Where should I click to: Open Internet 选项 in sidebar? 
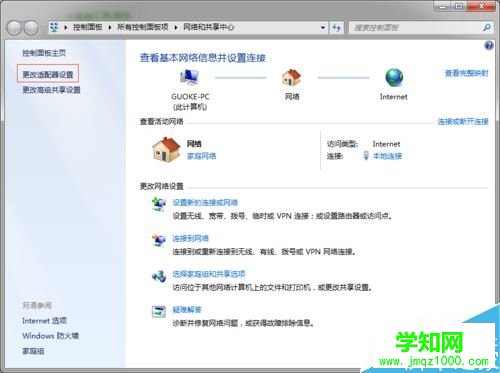click(44, 321)
